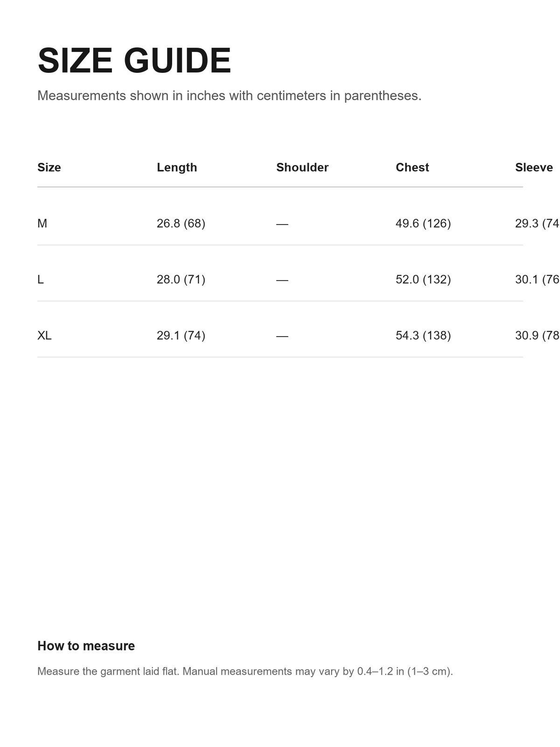Click chest value 52.0 (132)
This screenshot has width=560, height=747.
point(423,280)
